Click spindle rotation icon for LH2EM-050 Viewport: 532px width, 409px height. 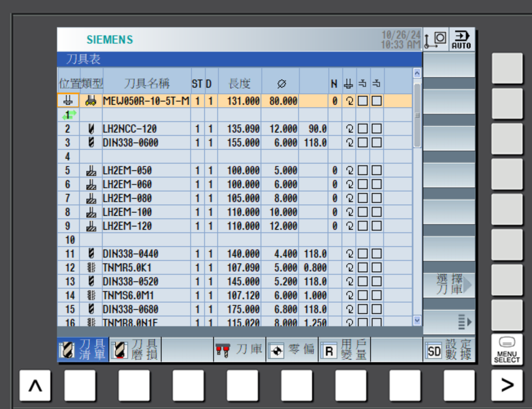click(x=349, y=170)
